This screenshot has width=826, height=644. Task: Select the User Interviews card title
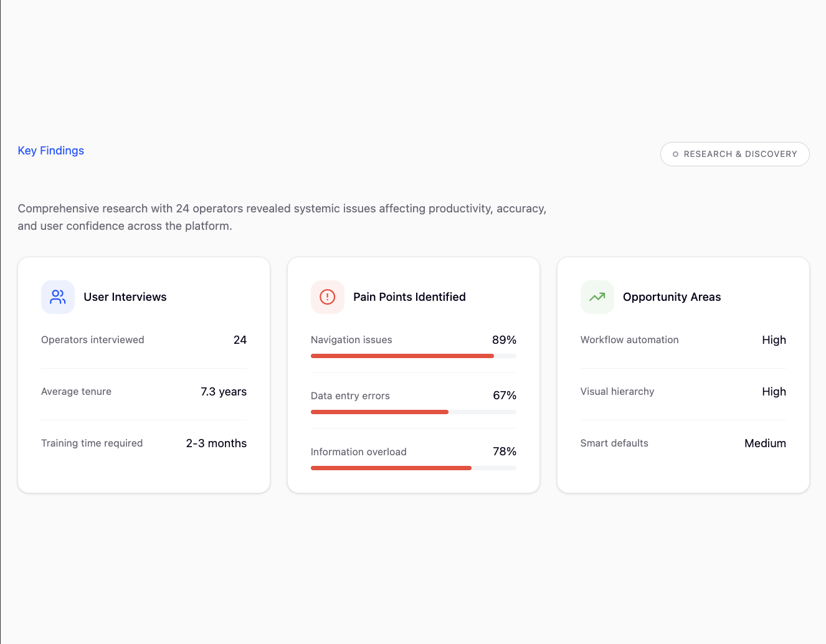tap(125, 297)
